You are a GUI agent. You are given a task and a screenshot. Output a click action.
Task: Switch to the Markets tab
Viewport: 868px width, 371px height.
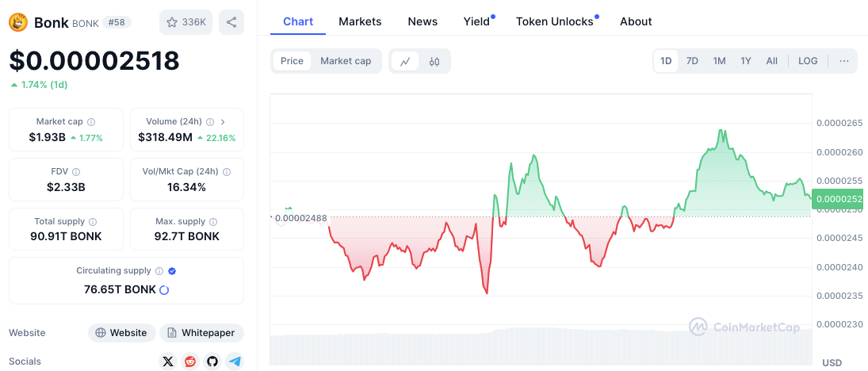point(360,21)
